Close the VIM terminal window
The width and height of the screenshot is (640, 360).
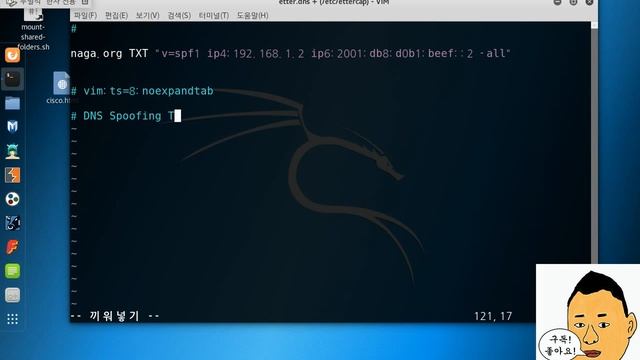point(589,2)
